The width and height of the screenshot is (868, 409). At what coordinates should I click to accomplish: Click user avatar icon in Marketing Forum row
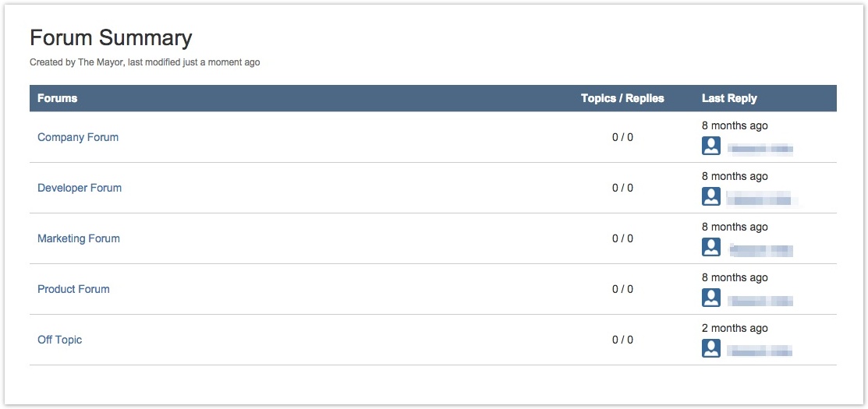coord(710,247)
